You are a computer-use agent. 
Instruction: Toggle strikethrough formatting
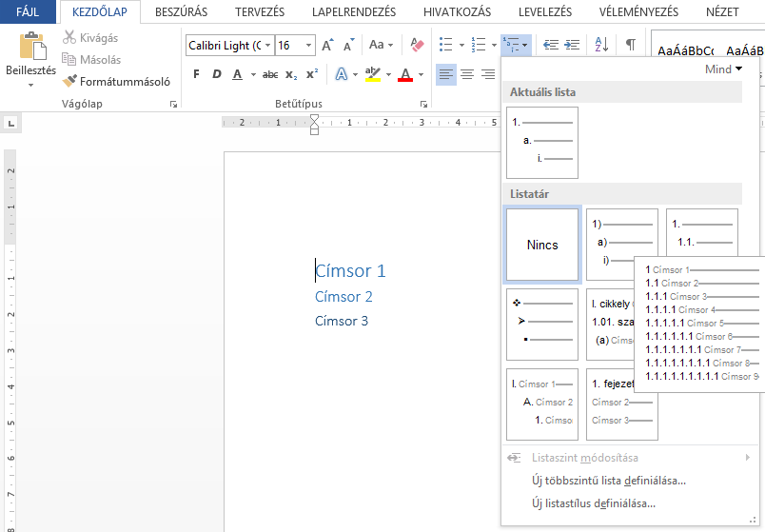(270, 74)
